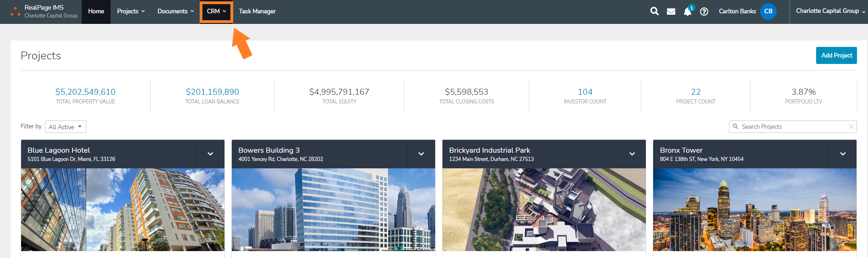Click the 3.87% portfolio LTV value
The image size is (868, 258).
point(804,92)
